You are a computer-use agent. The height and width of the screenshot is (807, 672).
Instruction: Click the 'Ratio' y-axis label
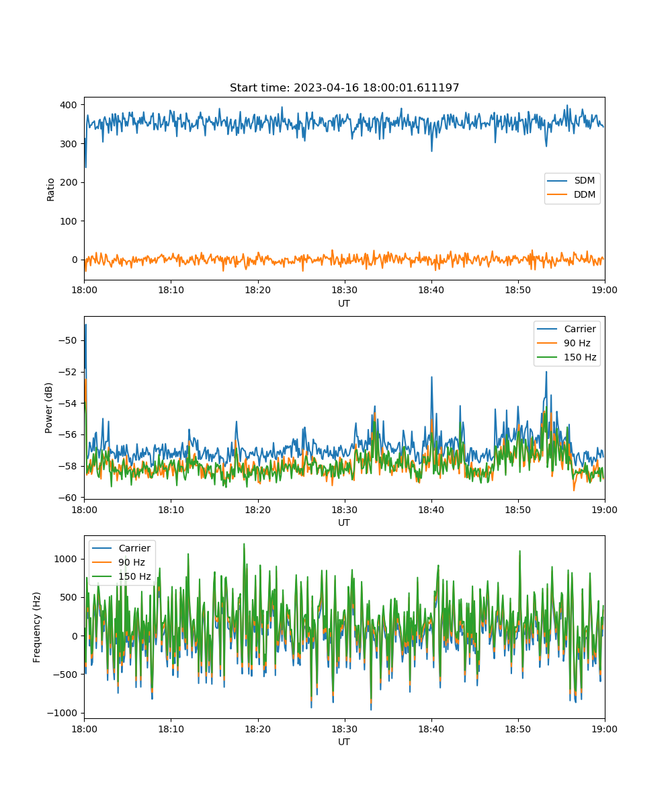point(50,188)
